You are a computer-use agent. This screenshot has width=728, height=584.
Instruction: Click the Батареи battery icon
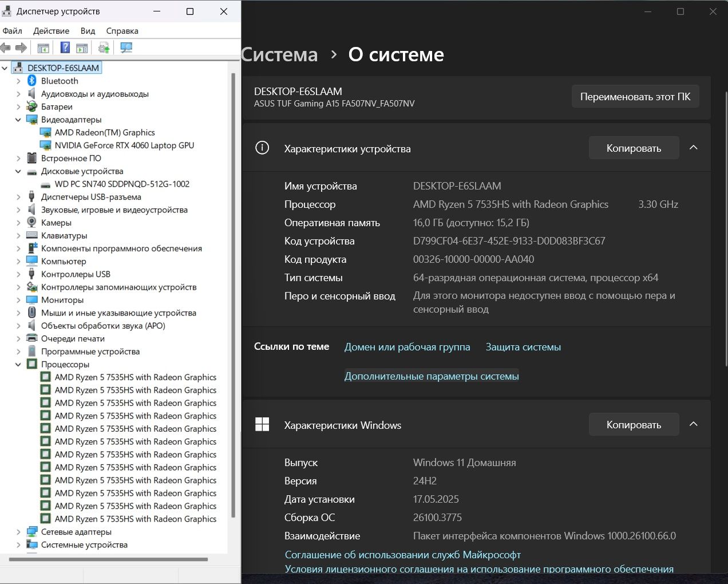click(32, 106)
